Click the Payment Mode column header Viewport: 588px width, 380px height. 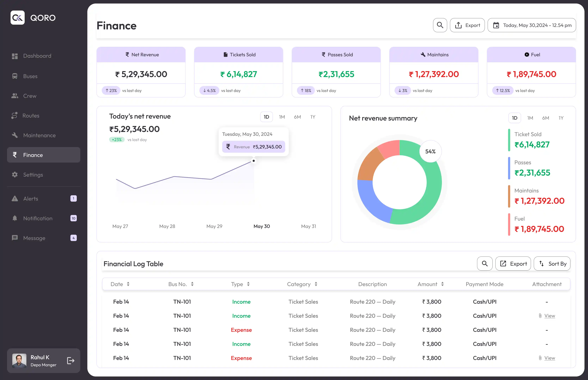(x=484, y=284)
